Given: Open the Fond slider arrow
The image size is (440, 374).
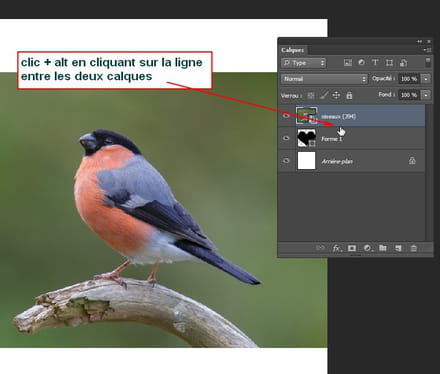Looking at the screenshot, I should click(426, 95).
